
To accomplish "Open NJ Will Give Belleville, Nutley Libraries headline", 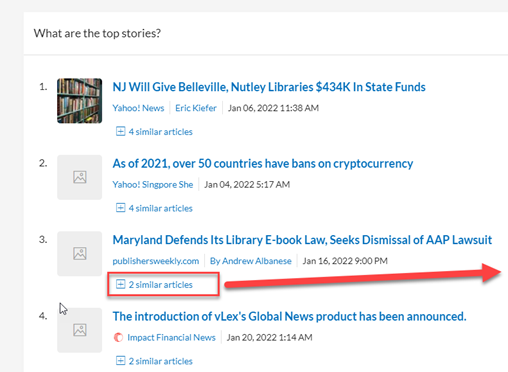I will [269, 87].
